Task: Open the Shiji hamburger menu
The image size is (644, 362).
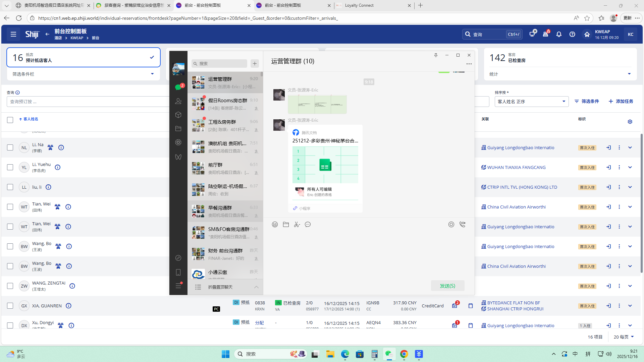Action: point(13,34)
